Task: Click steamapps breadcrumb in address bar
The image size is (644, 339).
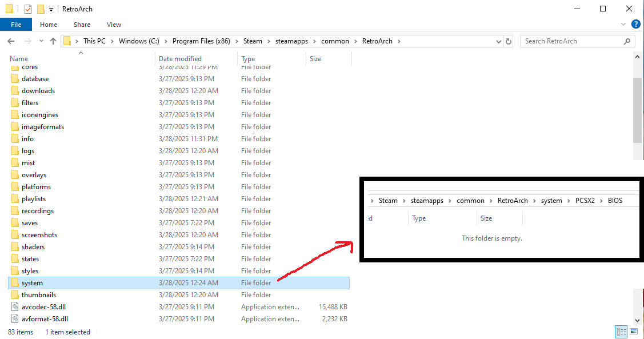Action: click(x=291, y=41)
